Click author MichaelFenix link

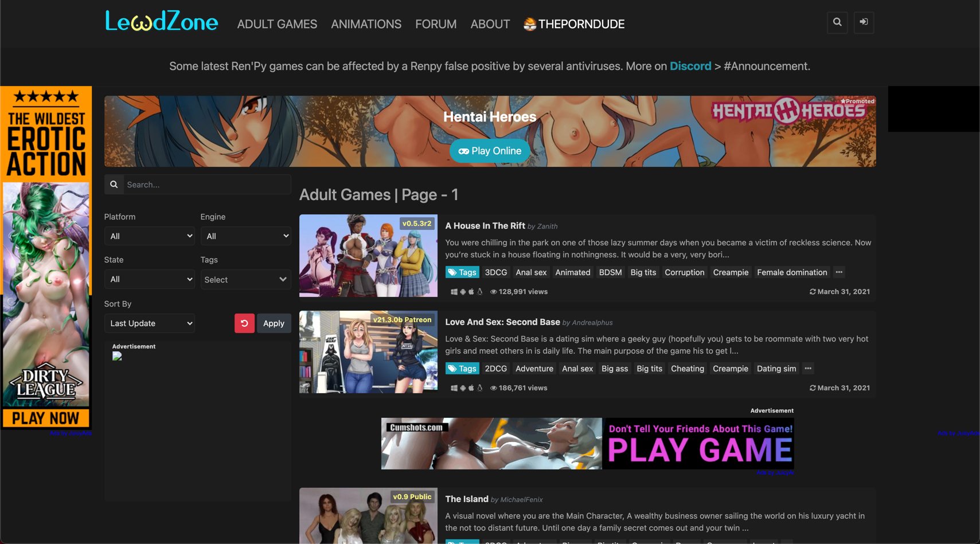(x=521, y=500)
